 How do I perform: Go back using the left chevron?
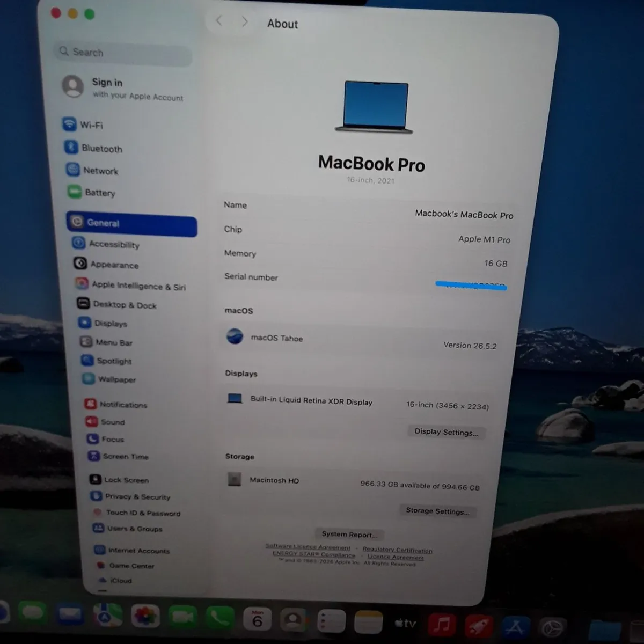click(x=219, y=21)
